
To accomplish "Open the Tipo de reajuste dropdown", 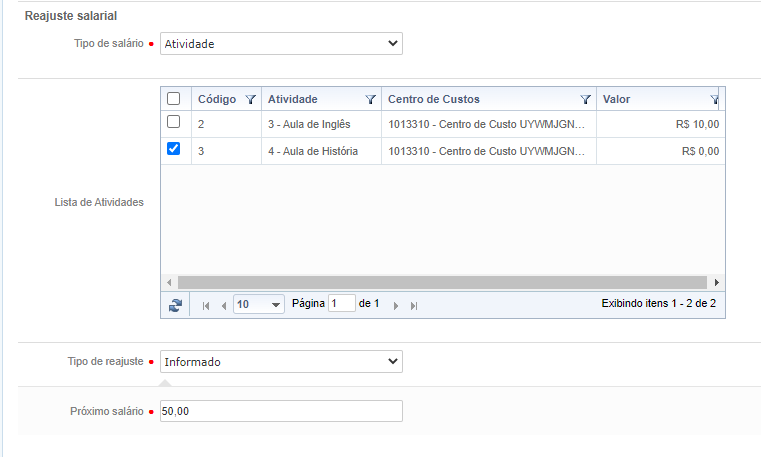I will [281, 361].
